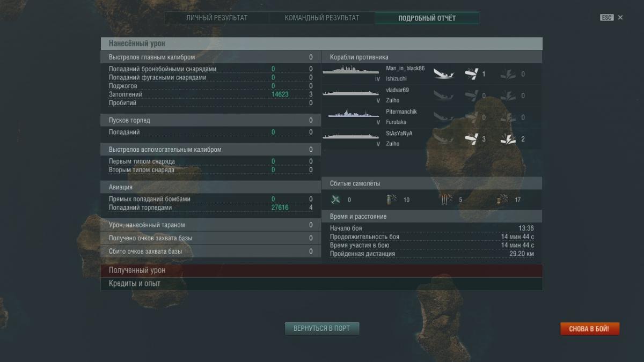This screenshot has height=362, width=644.
Task: Click the Сбито очков захвата базы row
Action: 211,252
